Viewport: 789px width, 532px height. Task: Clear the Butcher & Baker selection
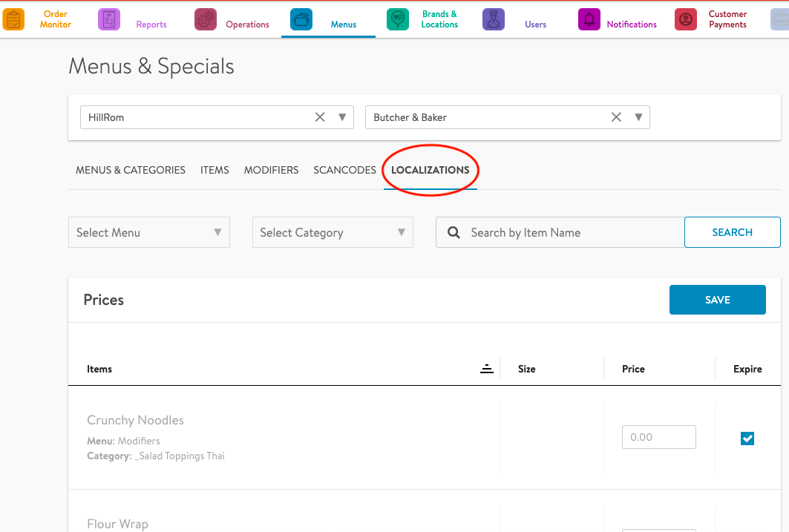coord(616,117)
